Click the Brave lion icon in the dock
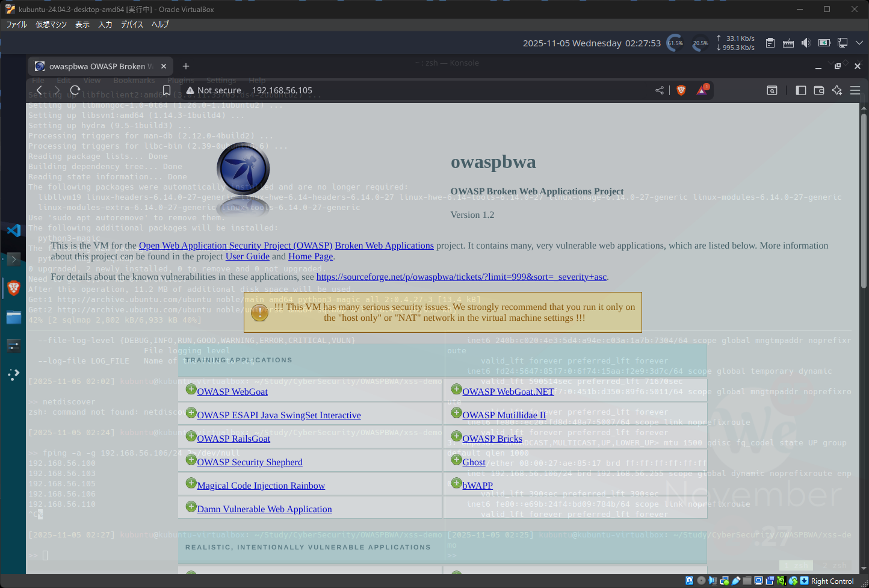Screen dimensions: 869x588 tap(13, 288)
